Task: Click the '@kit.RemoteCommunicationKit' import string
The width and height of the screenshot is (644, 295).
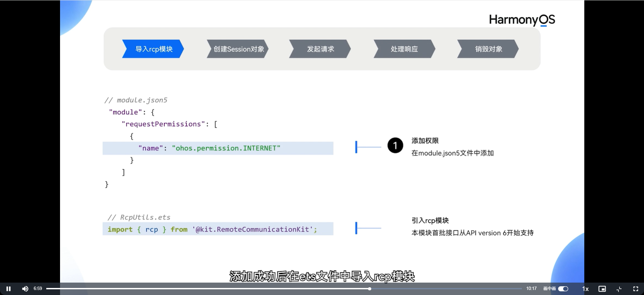Action: [253, 229]
